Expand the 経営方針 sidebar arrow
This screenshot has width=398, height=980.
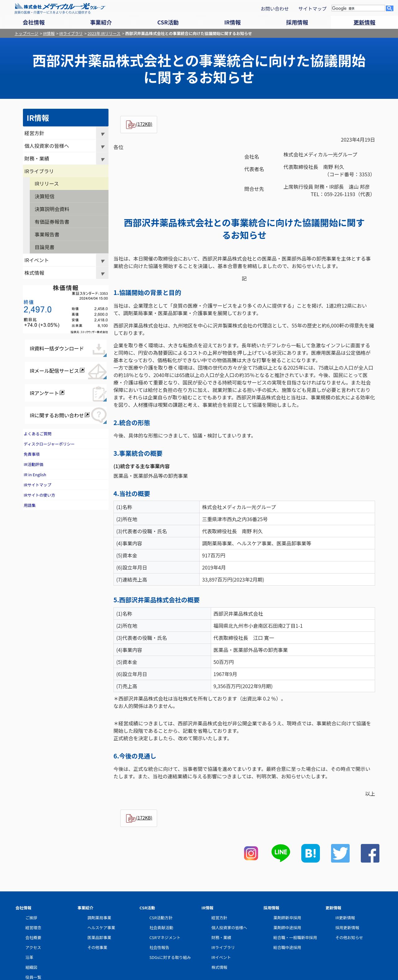point(102,134)
